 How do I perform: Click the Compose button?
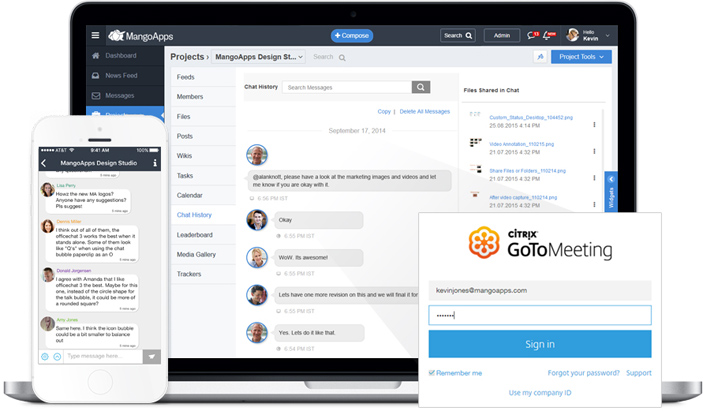[x=352, y=35]
